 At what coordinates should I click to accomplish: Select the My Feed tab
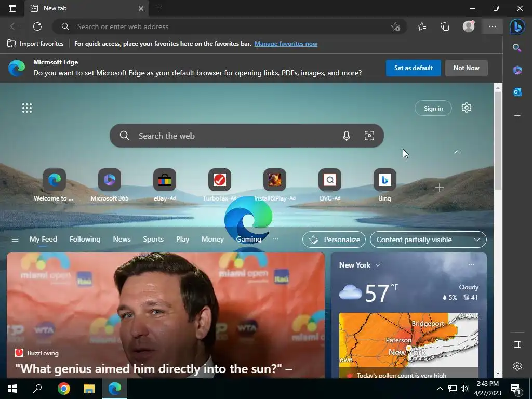(43, 239)
